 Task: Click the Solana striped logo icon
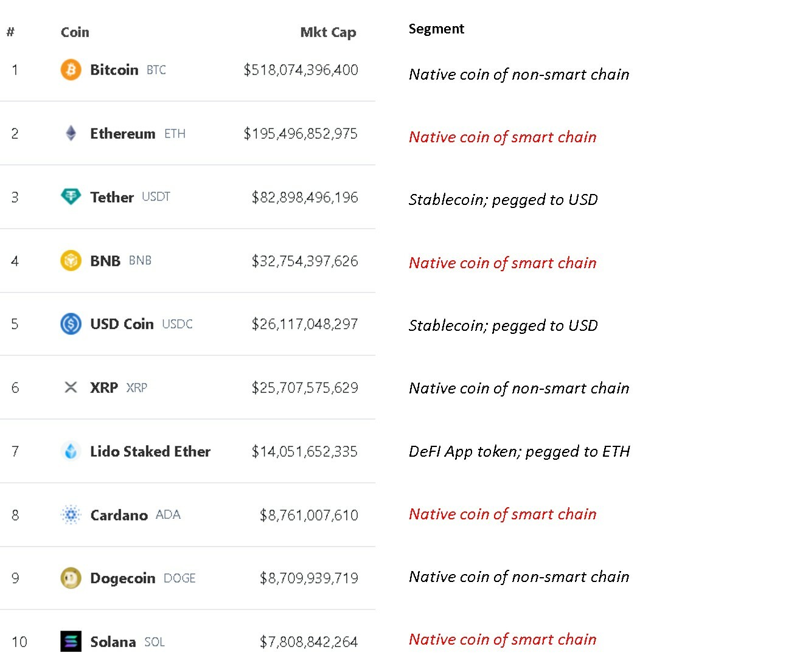click(71, 642)
